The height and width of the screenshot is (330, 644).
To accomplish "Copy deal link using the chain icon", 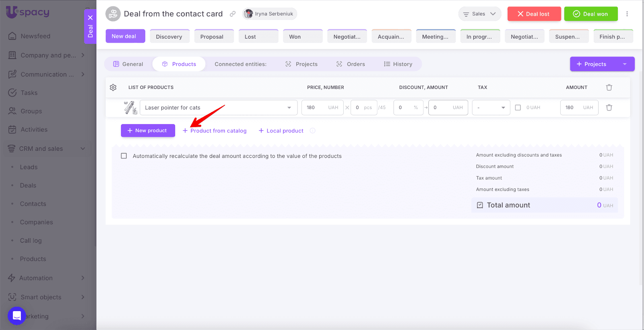I will tap(233, 14).
